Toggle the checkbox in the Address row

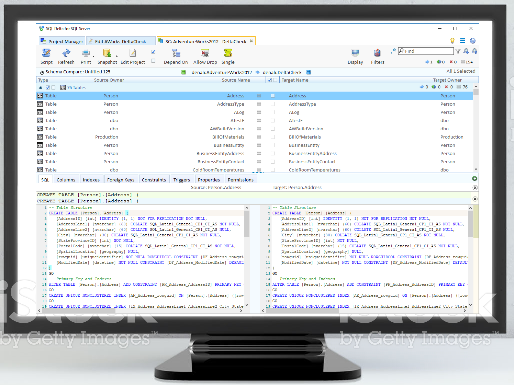point(273,96)
